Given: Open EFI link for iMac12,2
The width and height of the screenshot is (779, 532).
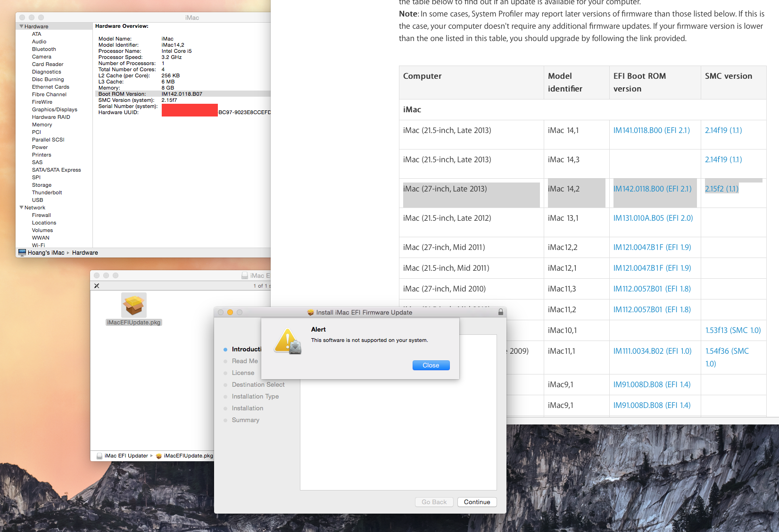Looking at the screenshot, I should [652, 247].
